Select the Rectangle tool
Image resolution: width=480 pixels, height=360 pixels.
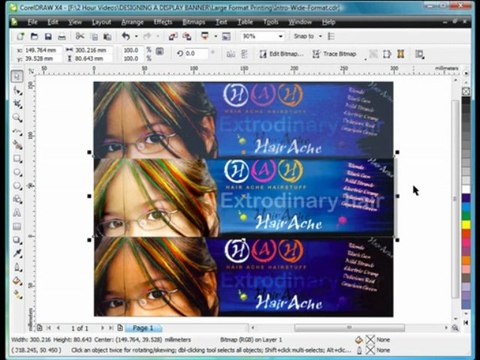[x=17, y=159]
